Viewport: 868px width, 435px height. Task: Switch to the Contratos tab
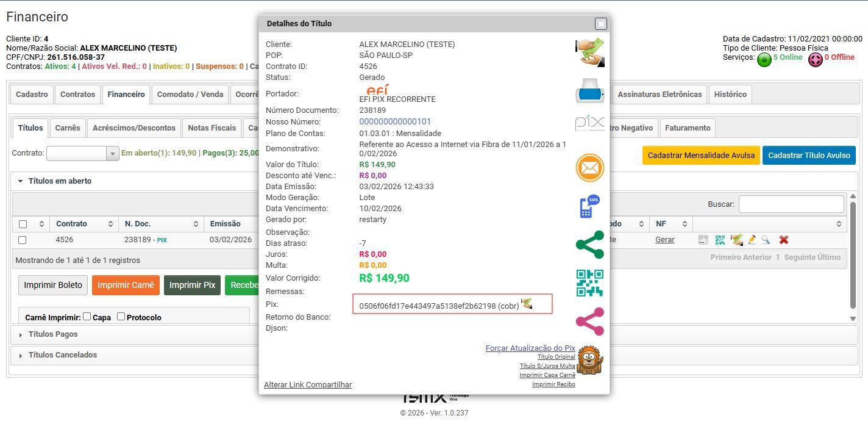pyautogui.click(x=77, y=95)
